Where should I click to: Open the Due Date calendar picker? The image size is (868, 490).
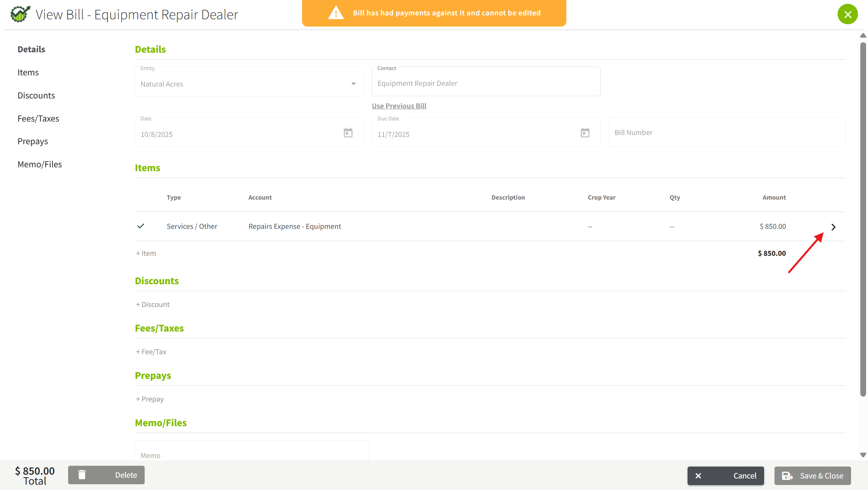585,133
